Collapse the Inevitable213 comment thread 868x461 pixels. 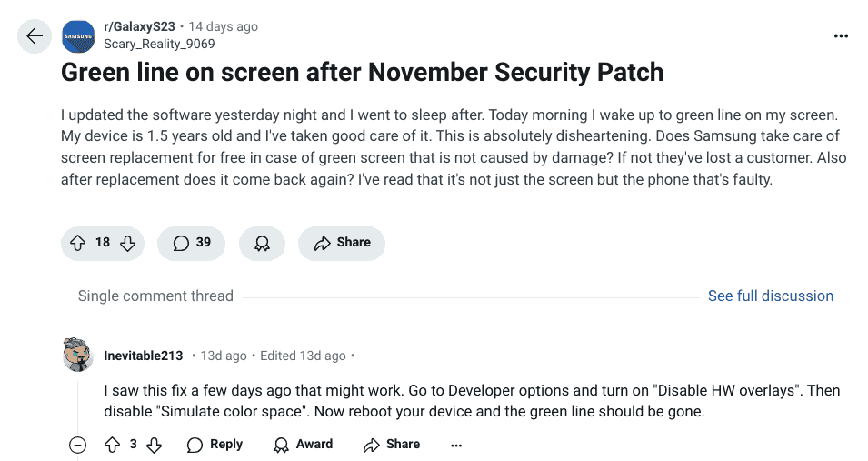78,445
